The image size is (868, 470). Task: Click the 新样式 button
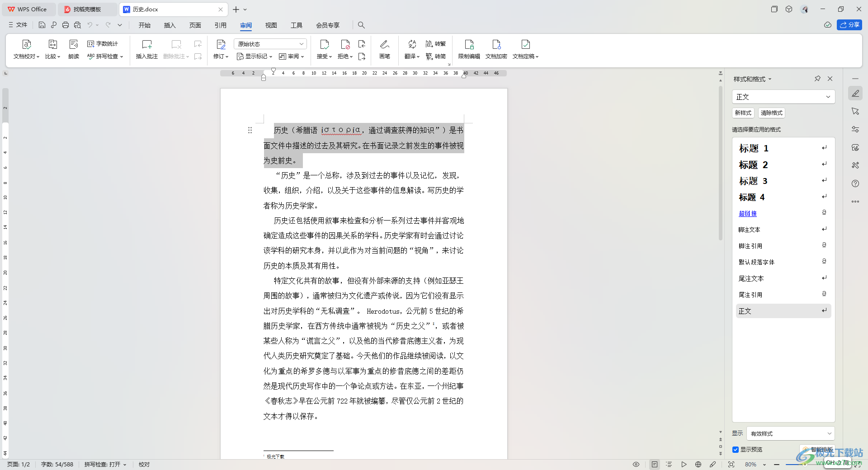click(x=743, y=113)
